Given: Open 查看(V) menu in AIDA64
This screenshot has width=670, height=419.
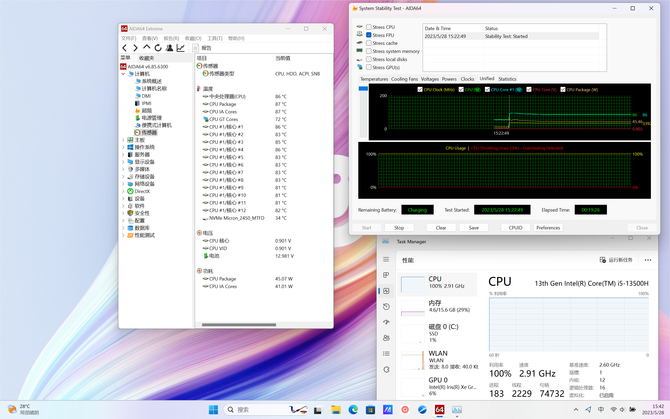Looking at the screenshot, I should click(150, 38).
